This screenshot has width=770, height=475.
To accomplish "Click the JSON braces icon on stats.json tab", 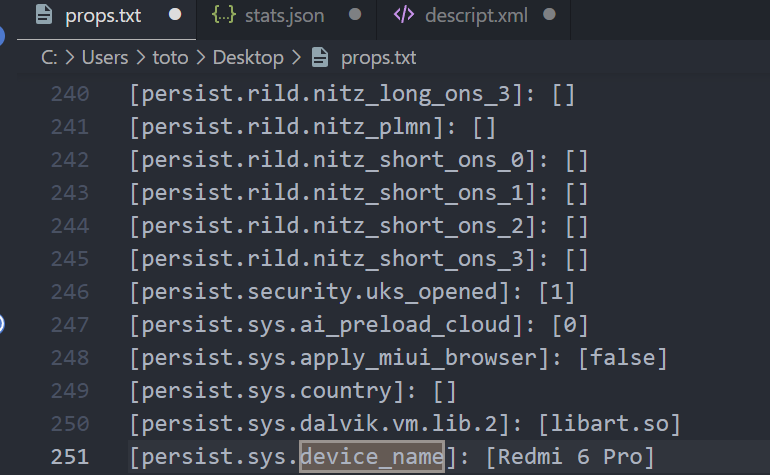I will [223, 15].
